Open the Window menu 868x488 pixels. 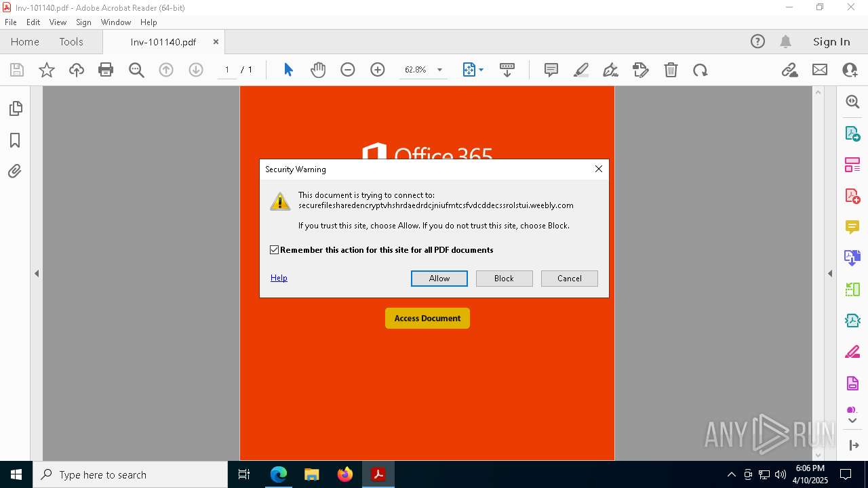(x=116, y=22)
